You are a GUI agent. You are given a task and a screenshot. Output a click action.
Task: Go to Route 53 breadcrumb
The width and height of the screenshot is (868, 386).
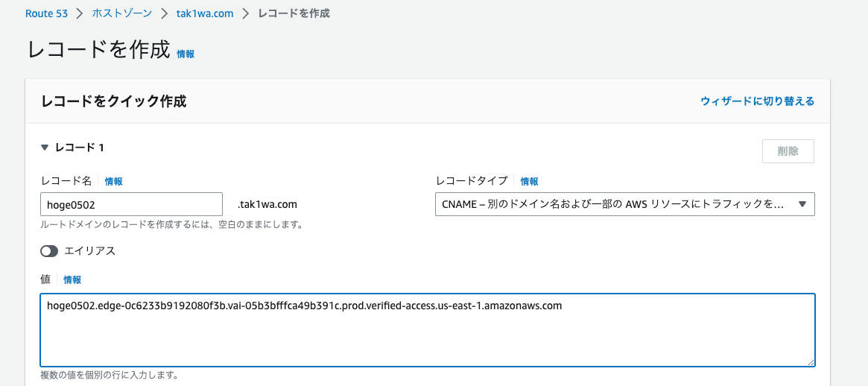click(46, 13)
